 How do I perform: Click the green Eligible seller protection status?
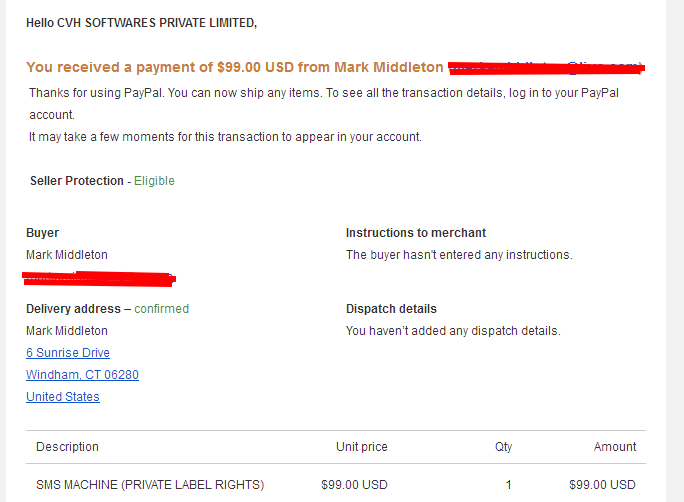(x=154, y=181)
